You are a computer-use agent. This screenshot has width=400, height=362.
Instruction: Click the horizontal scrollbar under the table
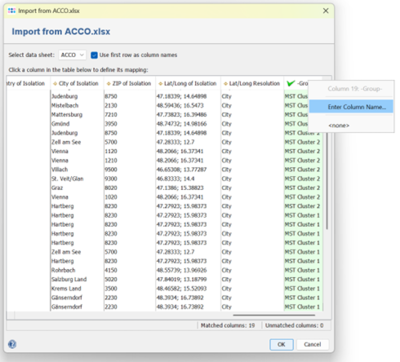274,315
